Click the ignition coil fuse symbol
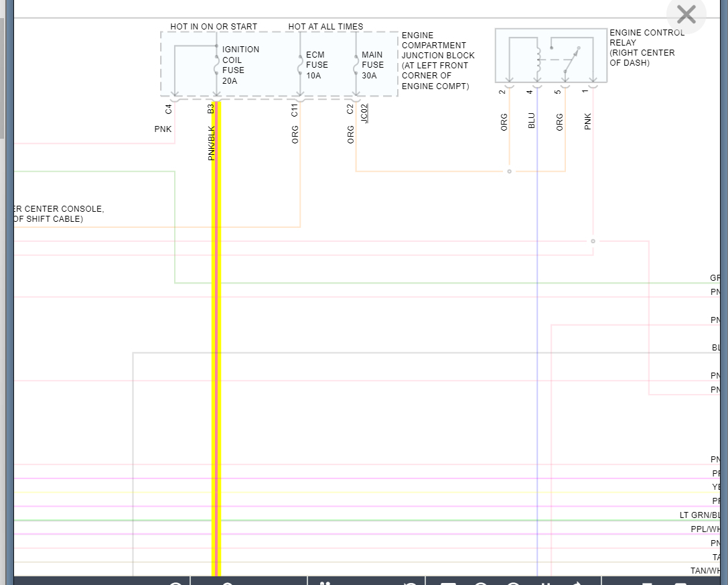Image resolution: width=728 pixels, height=585 pixels. coord(216,65)
